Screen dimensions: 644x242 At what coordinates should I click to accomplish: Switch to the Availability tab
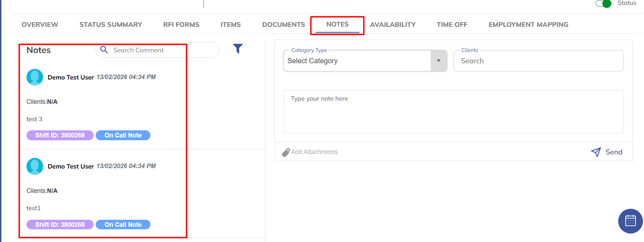pos(392,25)
